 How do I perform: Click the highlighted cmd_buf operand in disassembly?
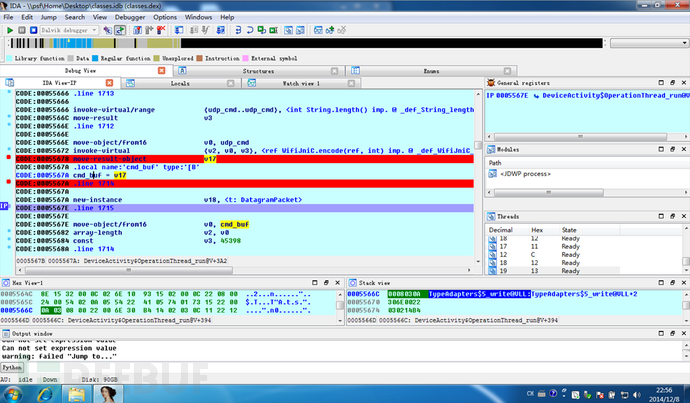(x=235, y=224)
